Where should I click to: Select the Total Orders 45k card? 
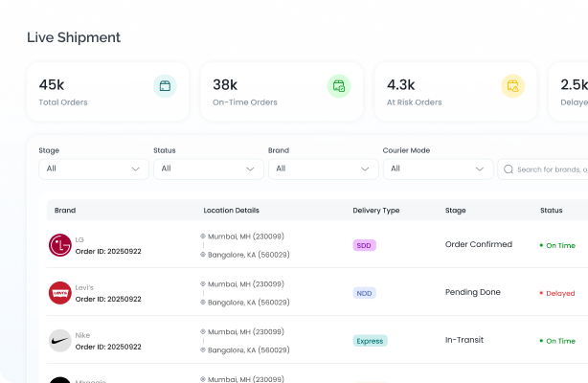[x=107, y=92]
